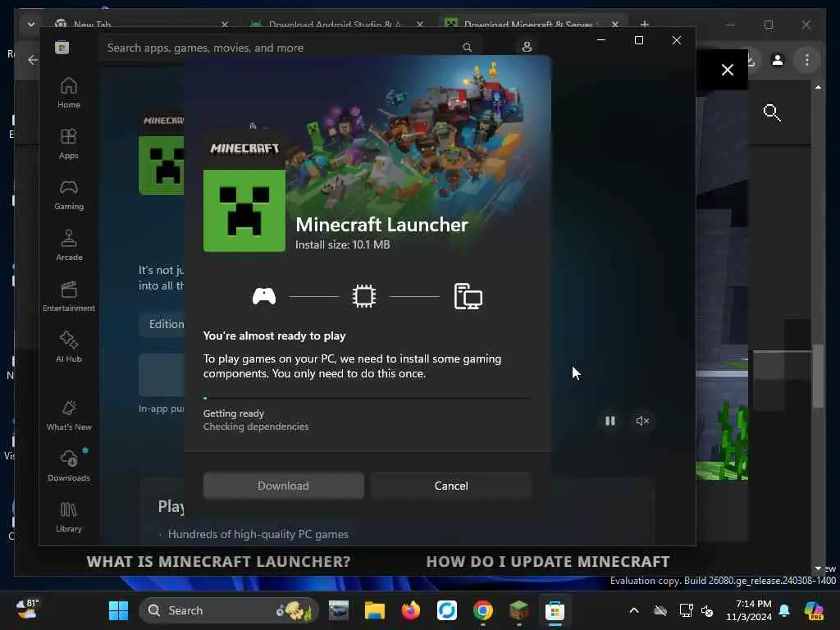This screenshot has height=630, width=840.
Task: Switch to the New Tab browser tab
Action: [139, 24]
